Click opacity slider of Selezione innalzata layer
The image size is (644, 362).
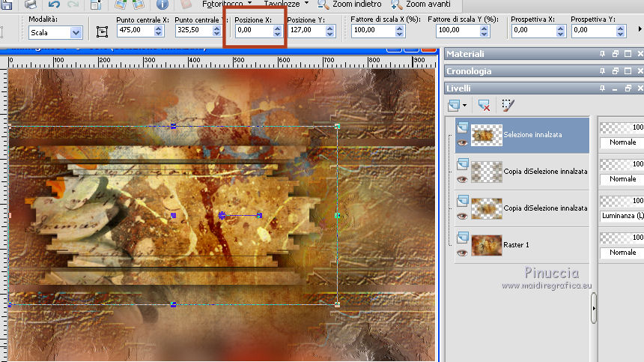[x=622, y=127]
